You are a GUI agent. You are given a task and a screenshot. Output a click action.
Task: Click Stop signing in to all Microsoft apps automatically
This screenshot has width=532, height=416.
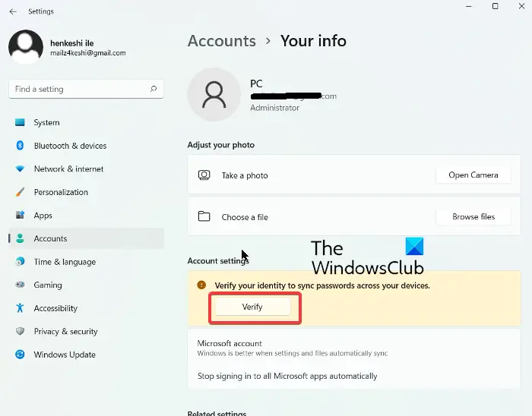coord(287,376)
